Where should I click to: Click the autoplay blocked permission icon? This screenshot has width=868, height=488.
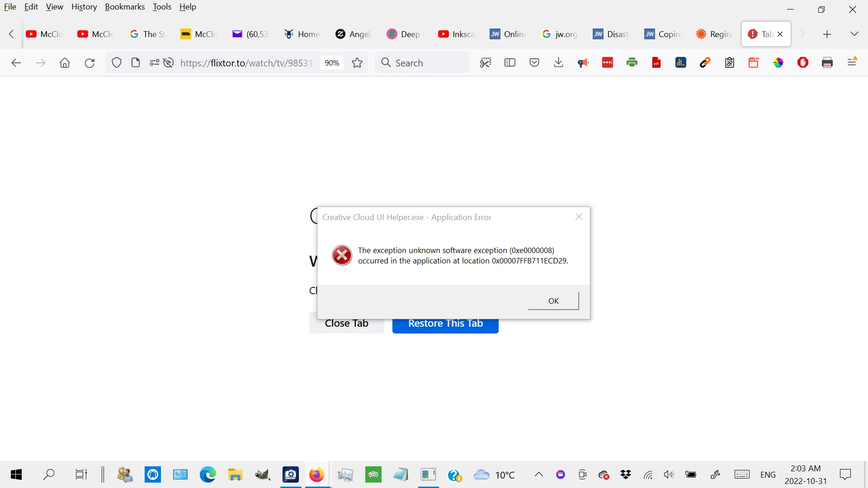tap(168, 63)
